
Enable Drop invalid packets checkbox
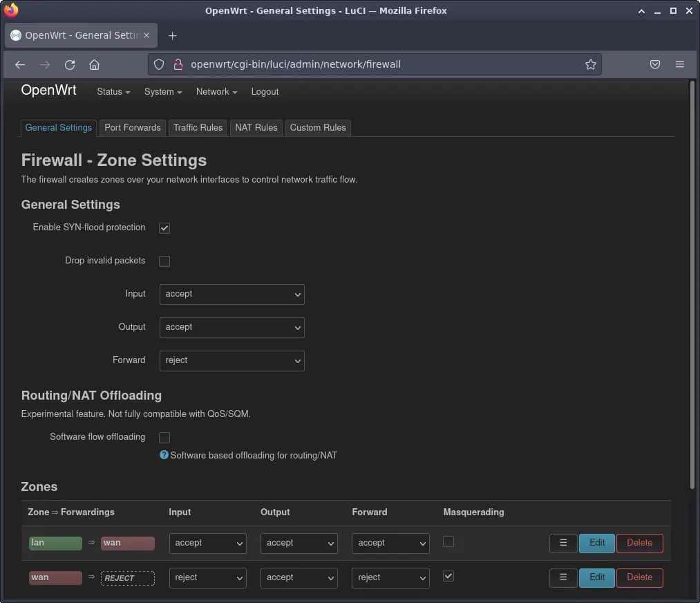coord(164,261)
